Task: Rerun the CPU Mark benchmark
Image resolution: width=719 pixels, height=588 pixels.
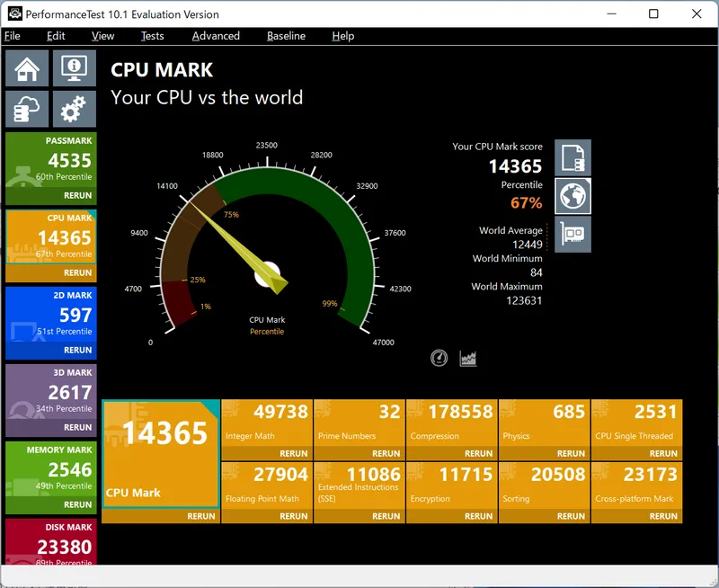Action: point(201,516)
